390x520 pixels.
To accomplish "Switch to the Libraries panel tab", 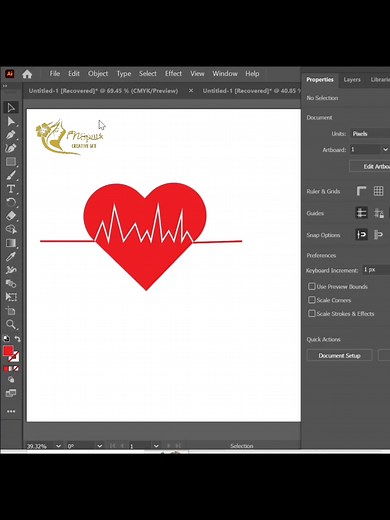I will [380, 80].
